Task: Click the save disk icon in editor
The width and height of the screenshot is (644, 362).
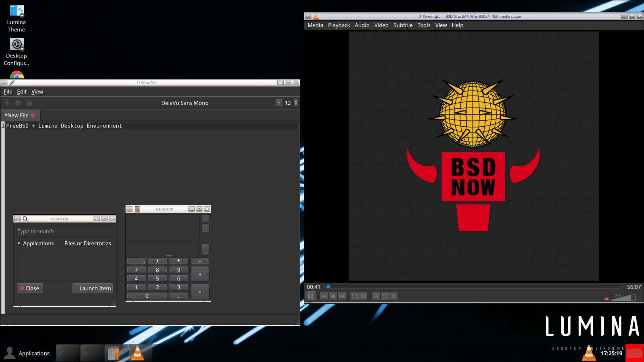Action: pyautogui.click(x=29, y=103)
